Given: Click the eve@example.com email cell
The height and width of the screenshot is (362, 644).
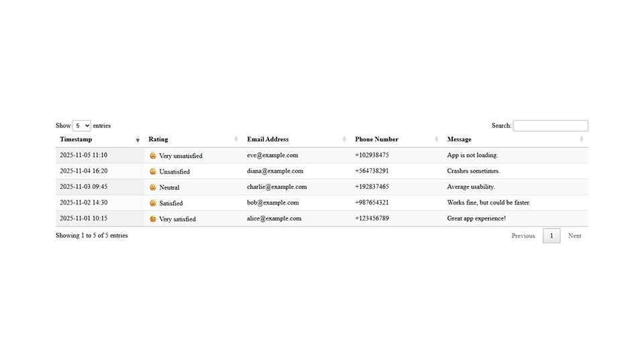Looking at the screenshot, I should pyautogui.click(x=272, y=156).
